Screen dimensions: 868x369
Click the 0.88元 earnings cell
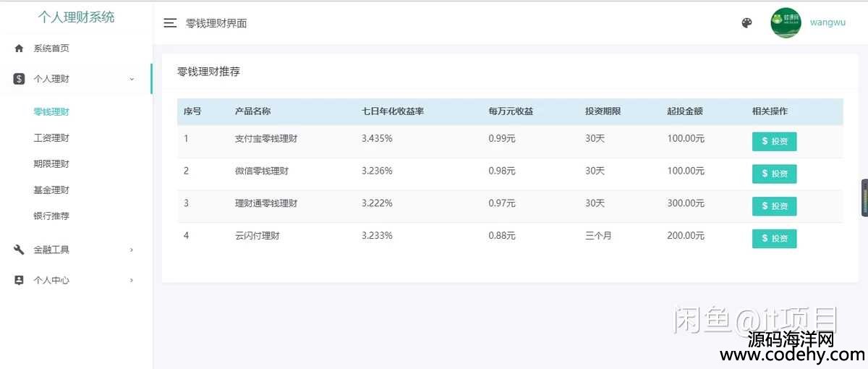pyautogui.click(x=502, y=235)
